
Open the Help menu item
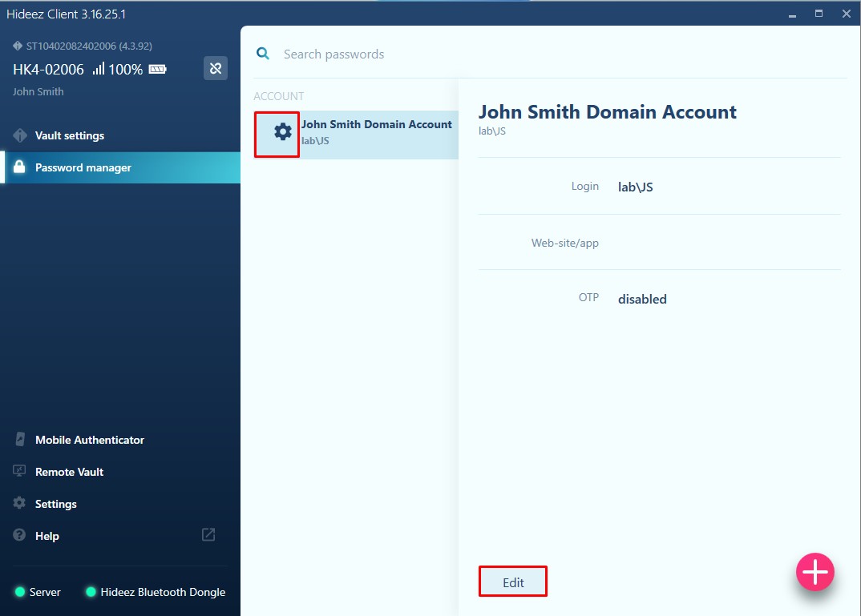(47, 536)
